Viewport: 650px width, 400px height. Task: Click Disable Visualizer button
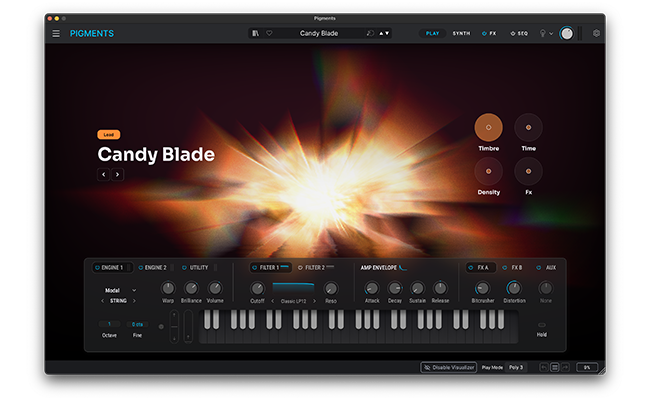click(448, 367)
